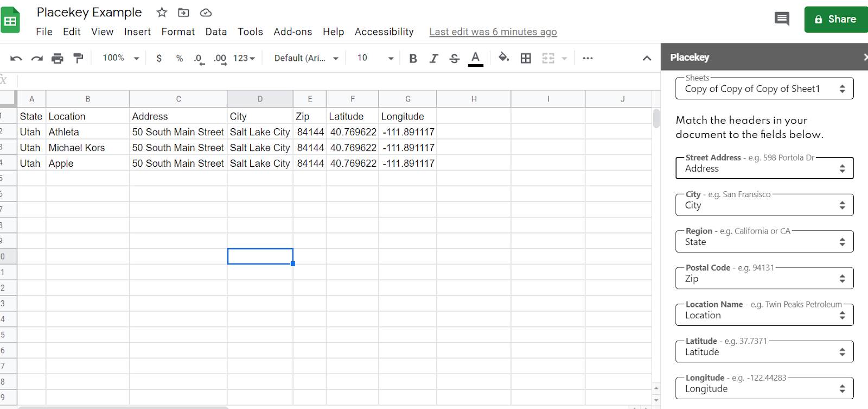This screenshot has height=409, width=868.
Task: Open the cell borders tool
Action: pyautogui.click(x=526, y=58)
